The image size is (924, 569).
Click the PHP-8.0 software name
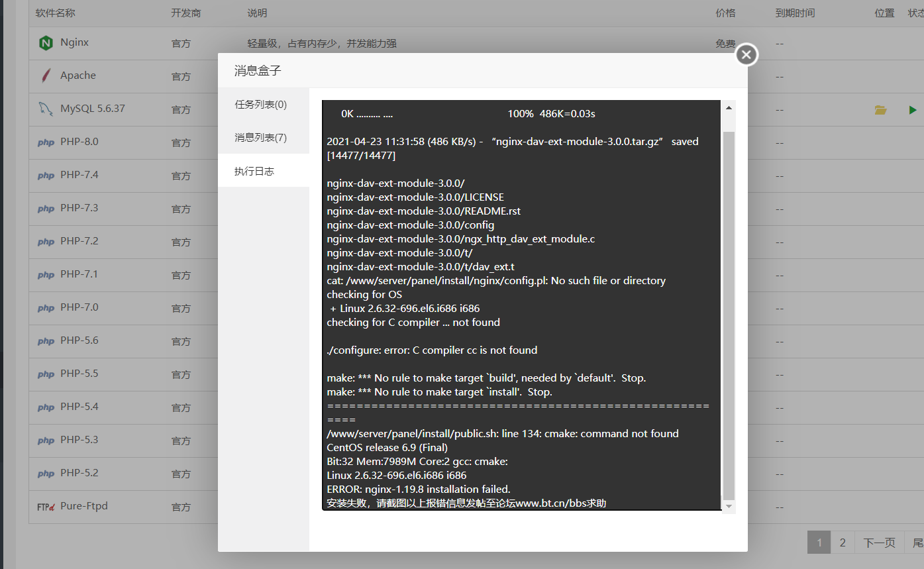[x=79, y=142]
